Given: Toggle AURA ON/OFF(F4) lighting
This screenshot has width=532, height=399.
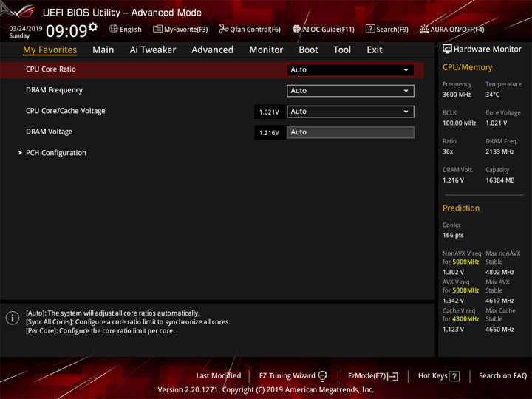Looking at the screenshot, I should (452, 29).
